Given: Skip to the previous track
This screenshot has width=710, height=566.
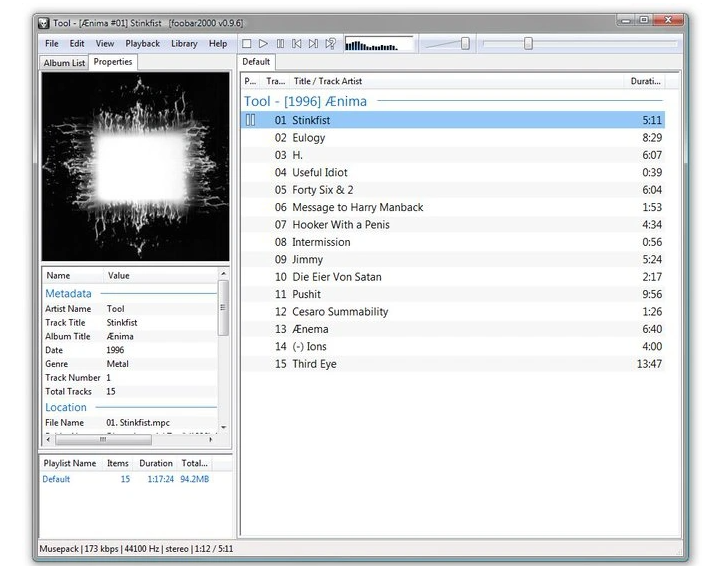Looking at the screenshot, I should click(x=297, y=43).
